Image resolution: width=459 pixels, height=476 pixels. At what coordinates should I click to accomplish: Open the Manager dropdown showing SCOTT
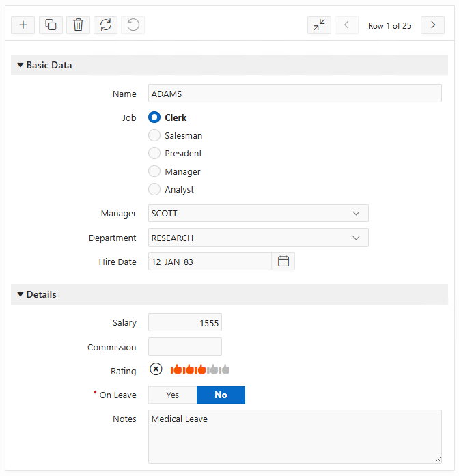258,213
